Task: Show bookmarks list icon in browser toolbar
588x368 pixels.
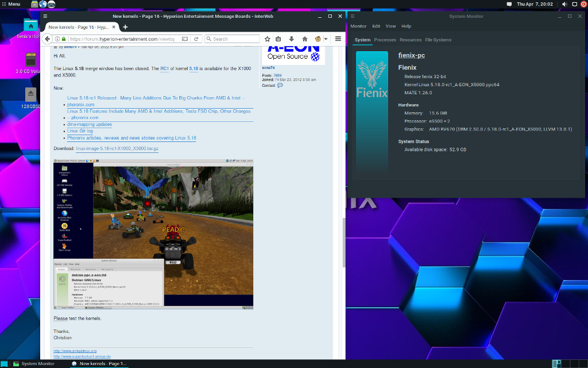Action: click(278, 39)
